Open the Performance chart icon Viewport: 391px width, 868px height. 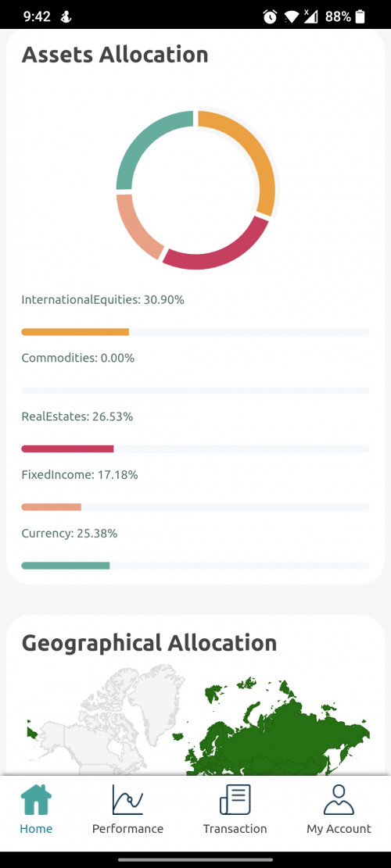click(x=127, y=799)
